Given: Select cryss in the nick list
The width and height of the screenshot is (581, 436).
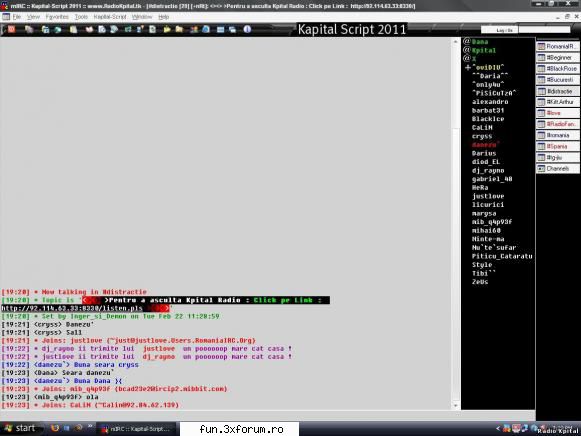Looking at the screenshot, I should 482,136.
